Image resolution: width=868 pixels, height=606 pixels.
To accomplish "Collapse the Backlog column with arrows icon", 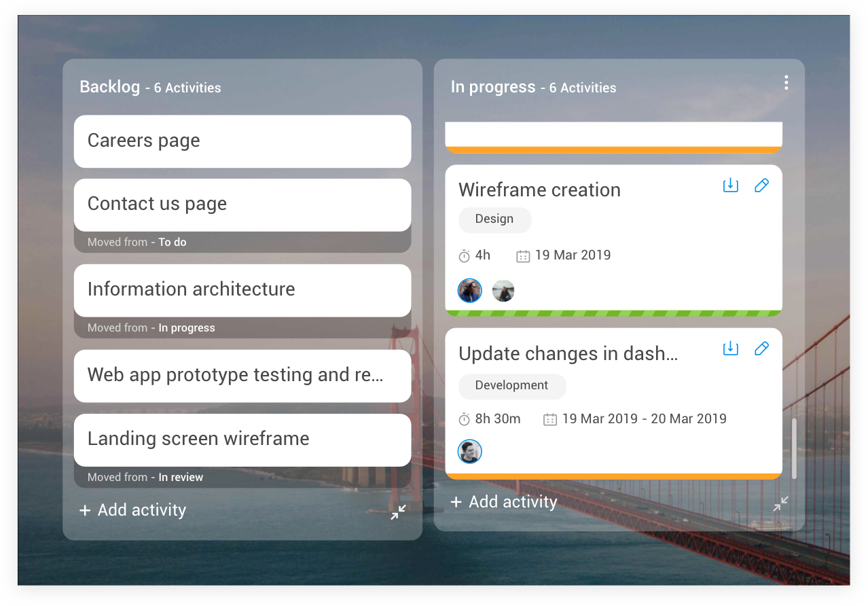I will (398, 512).
